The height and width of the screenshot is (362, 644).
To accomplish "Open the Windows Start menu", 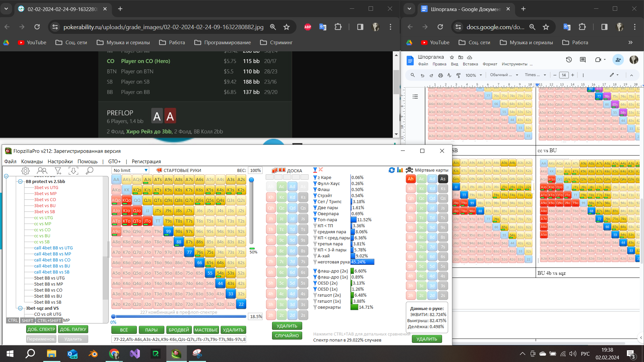I will [10, 354].
